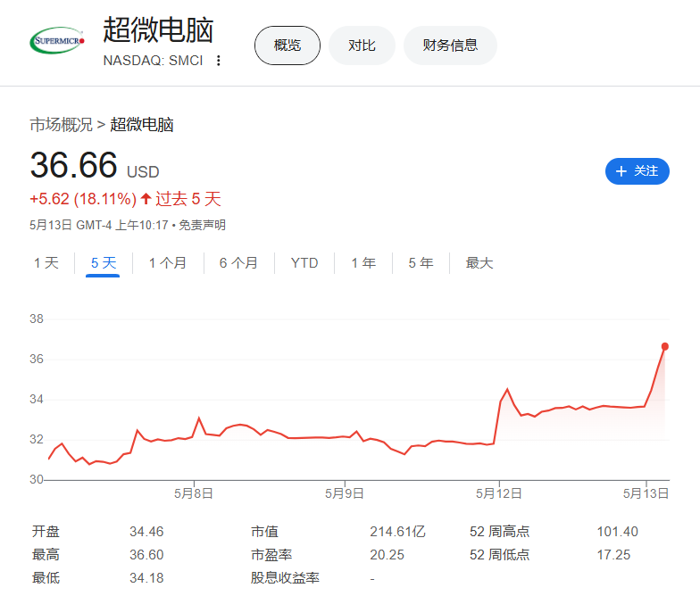700x596 pixels.
Task: Click the 5月8日 axis label
Action: click(193, 493)
